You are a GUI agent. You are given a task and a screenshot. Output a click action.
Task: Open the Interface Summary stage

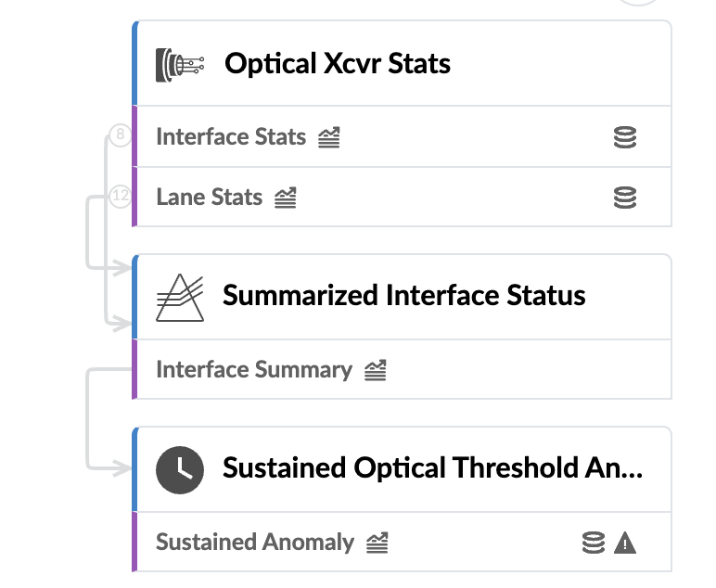[x=254, y=370]
